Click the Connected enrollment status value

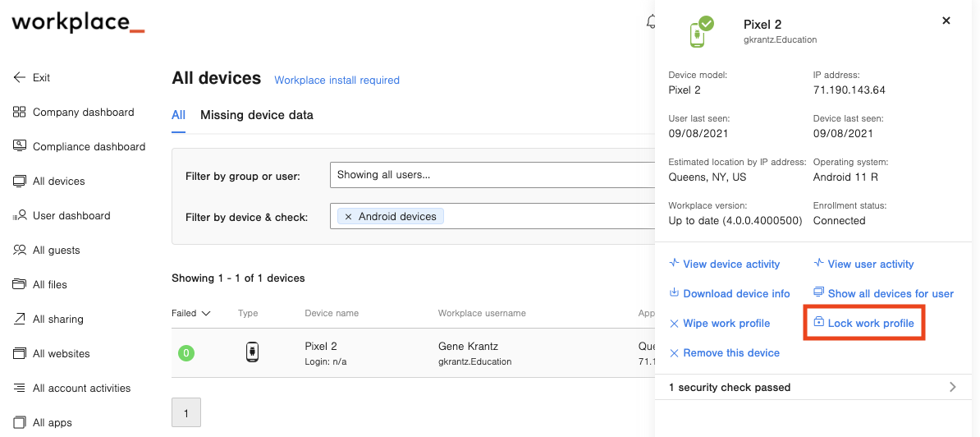click(839, 221)
